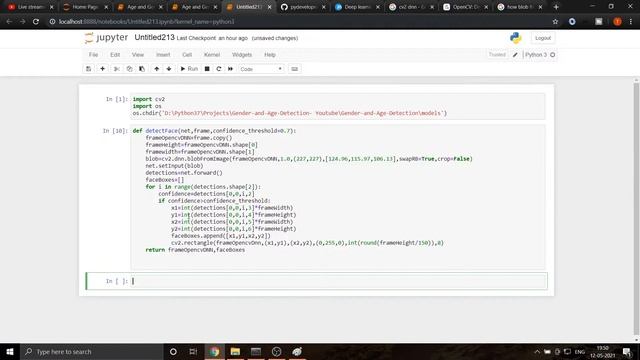The width and height of the screenshot is (640, 360).
Task: Open the Widgets menu
Action: click(242, 55)
